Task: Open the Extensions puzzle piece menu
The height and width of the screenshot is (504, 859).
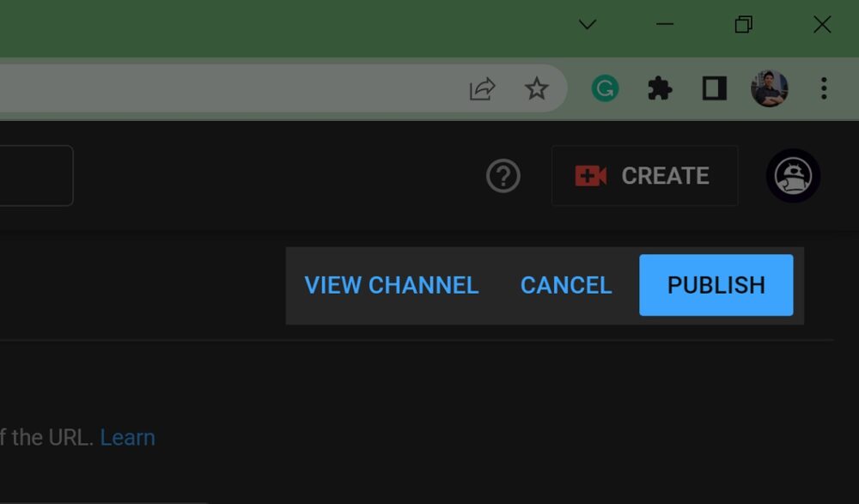Action: 660,88
